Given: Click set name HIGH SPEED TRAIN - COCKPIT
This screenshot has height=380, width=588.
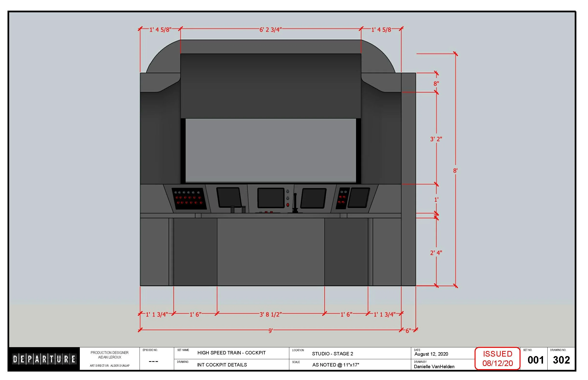Looking at the screenshot, I should pyautogui.click(x=231, y=353).
